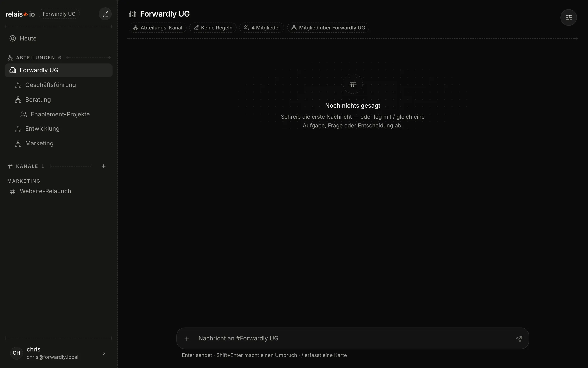Image resolution: width=588 pixels, height=368 pixels.
Task: Click the Abteilungen section org icon
Action: (10, 58)
